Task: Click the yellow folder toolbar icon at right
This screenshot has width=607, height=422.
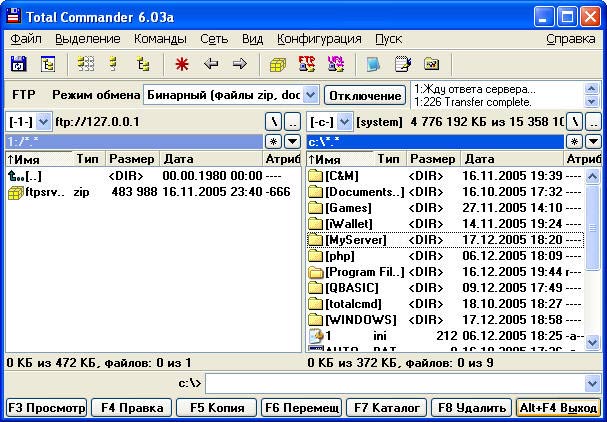Action: pos(431,63)
